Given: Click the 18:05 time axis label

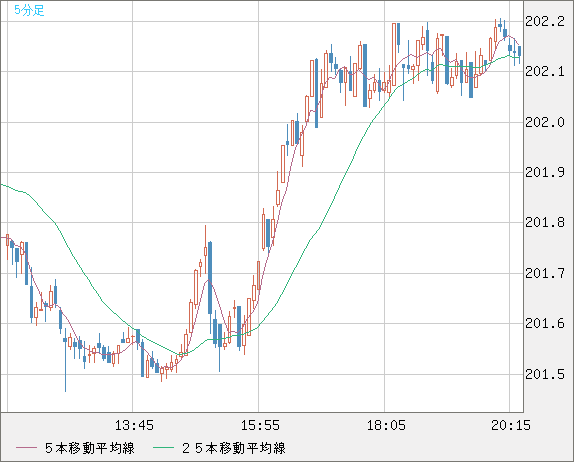Looking at the screenshot, I should tap(386, 425).
